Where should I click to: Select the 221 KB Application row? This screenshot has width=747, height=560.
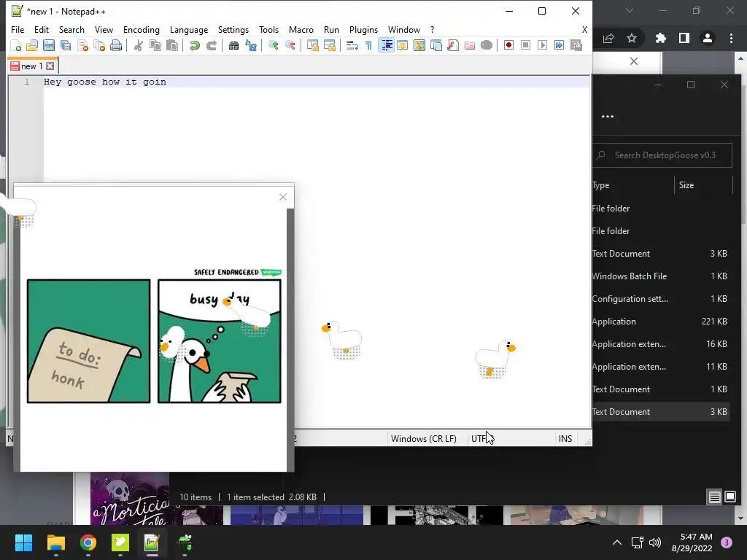tap(662, 322)
